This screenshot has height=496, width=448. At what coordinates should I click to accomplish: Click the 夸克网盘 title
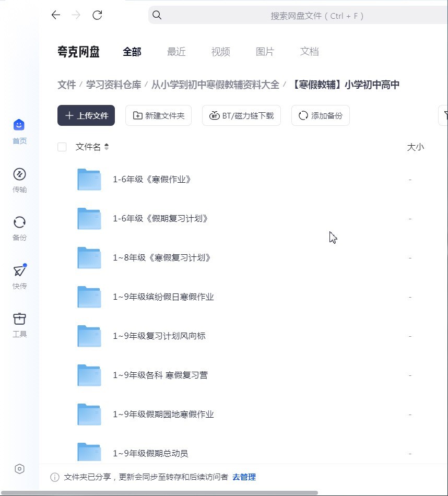(78, 52)
